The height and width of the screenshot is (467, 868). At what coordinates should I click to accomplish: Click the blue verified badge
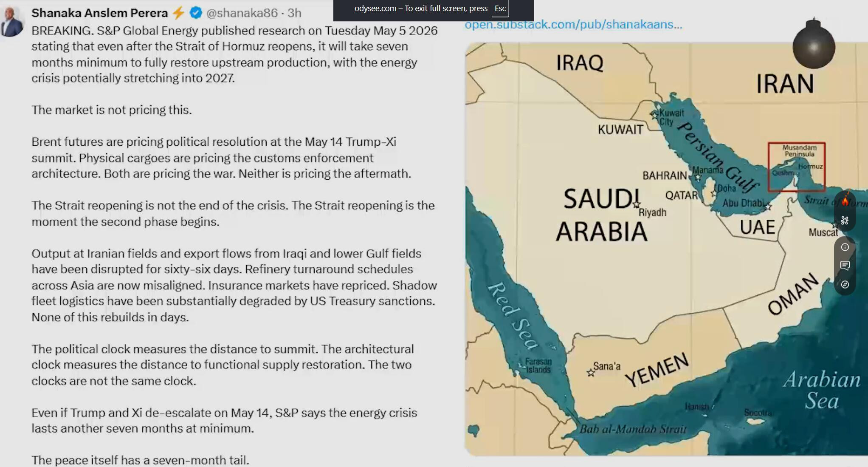point(196,13)
